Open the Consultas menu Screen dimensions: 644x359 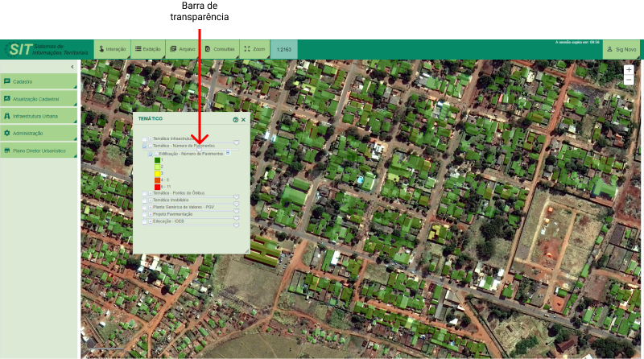pos(221,49)
